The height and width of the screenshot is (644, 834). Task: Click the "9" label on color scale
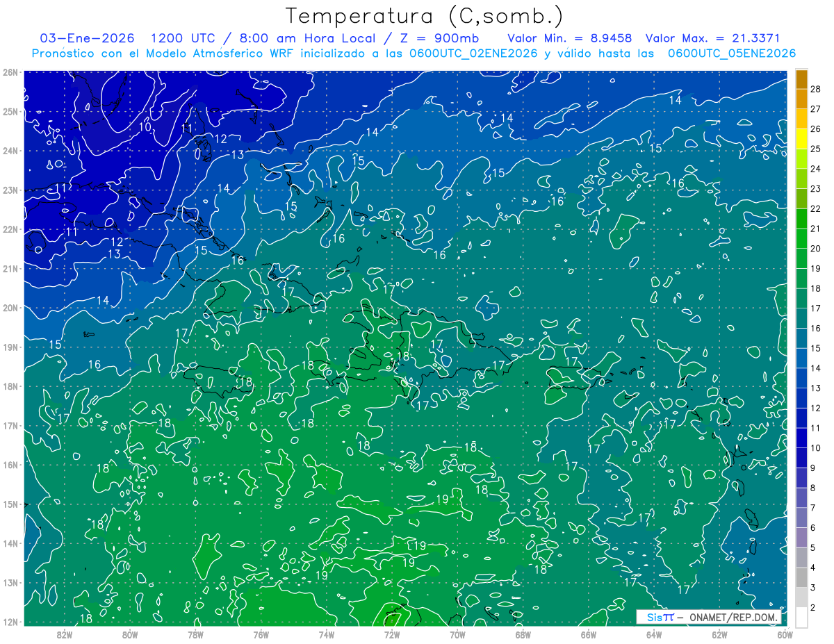pyautogui.click(x=813, y=468)
